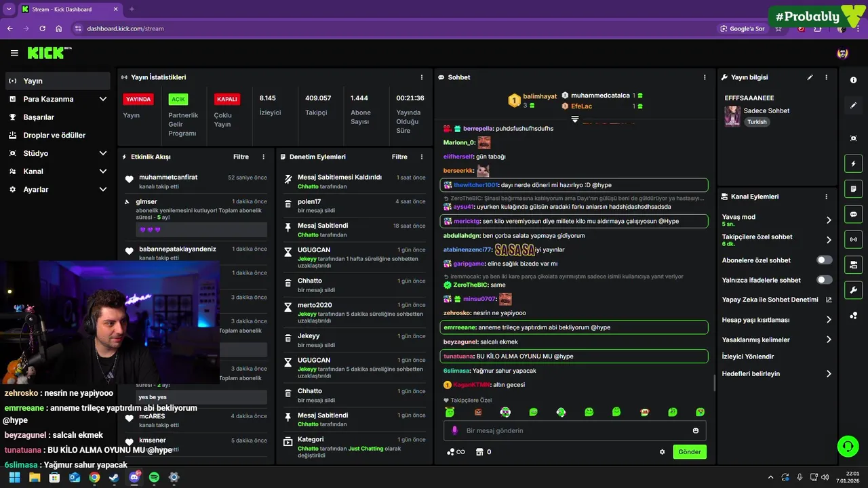Click the browser address bar
This screenshot has height=488, width=868.
click(x=393, y=28)
